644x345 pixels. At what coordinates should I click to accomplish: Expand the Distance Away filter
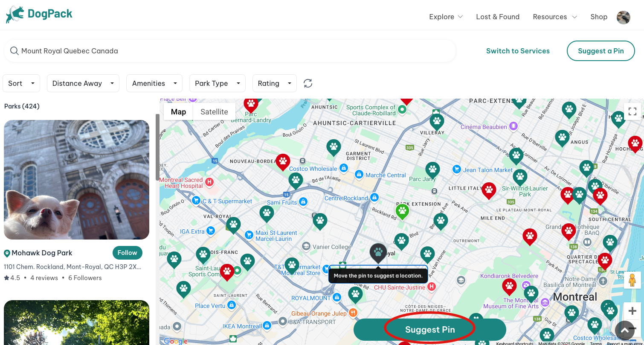point(83,83)
